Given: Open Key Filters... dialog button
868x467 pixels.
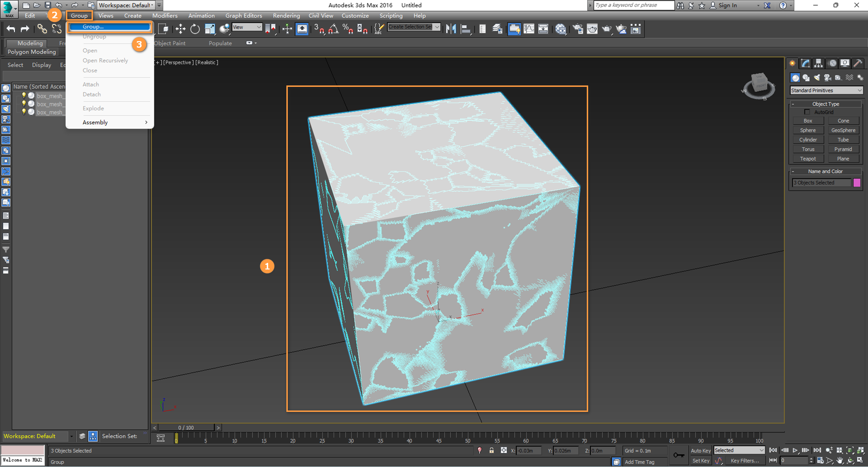Looking at the screenshot, I should [x=745, y=461].
